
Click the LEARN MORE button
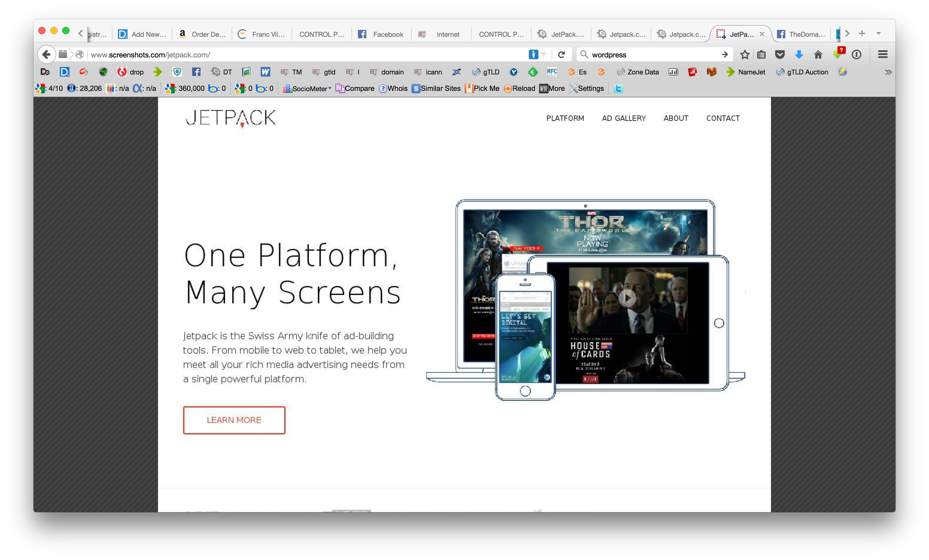[x=234, y=420]
